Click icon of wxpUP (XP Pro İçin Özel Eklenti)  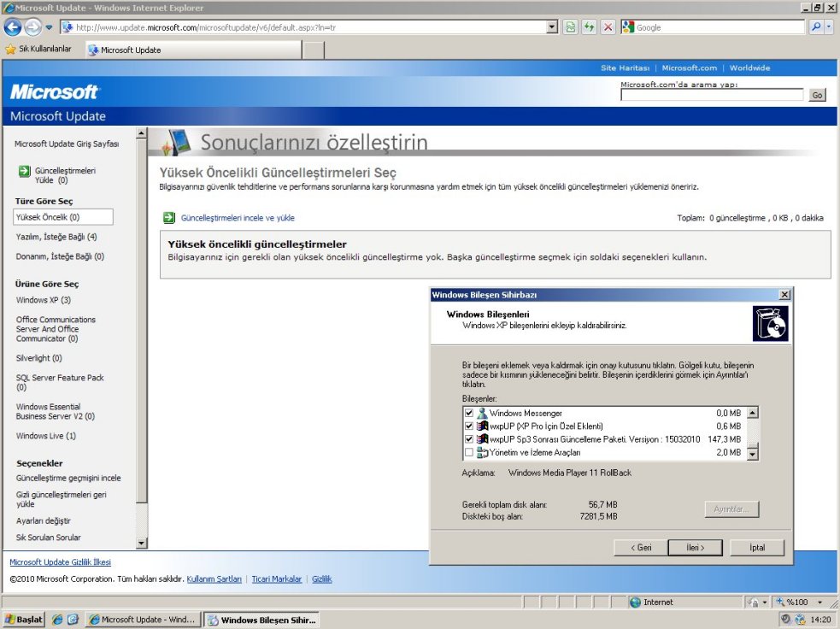tap(482, 426)
